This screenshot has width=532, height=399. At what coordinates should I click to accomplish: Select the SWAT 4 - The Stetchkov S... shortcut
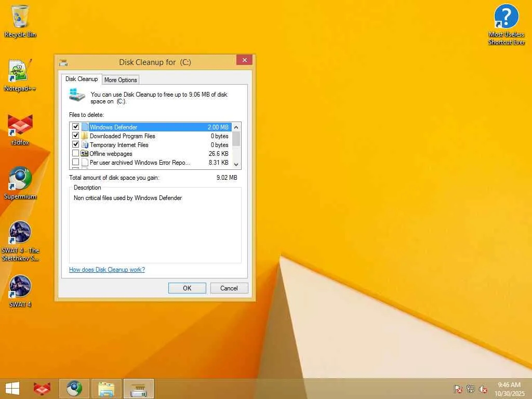[x=20, y=241]
